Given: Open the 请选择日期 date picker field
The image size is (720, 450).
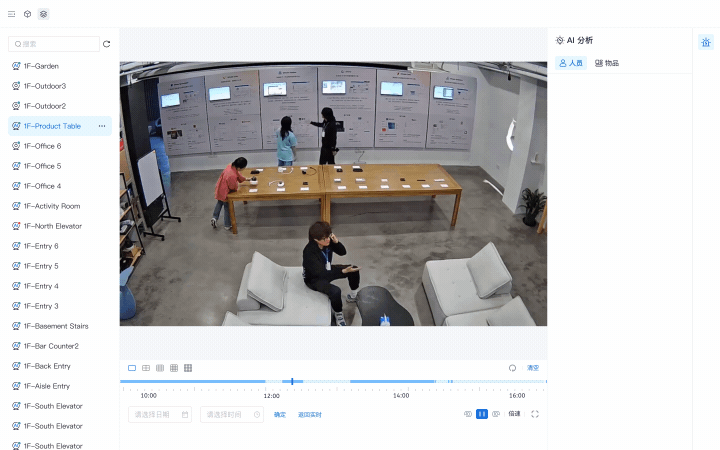Looking at the screenshot, I should (160, 415).
